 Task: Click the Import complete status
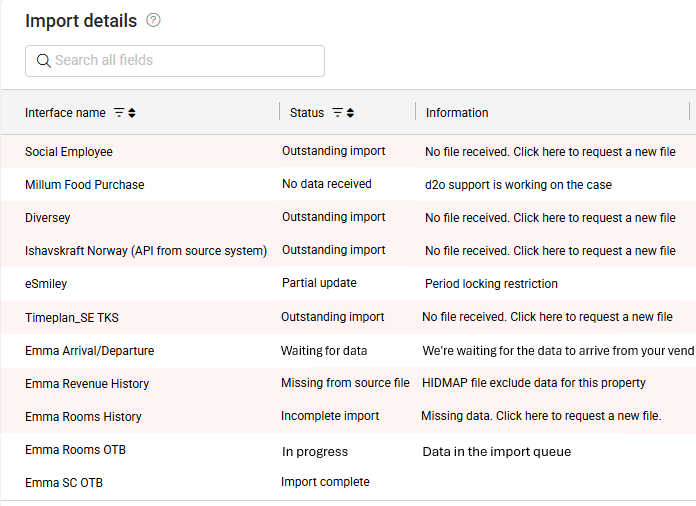pos(325,482)
